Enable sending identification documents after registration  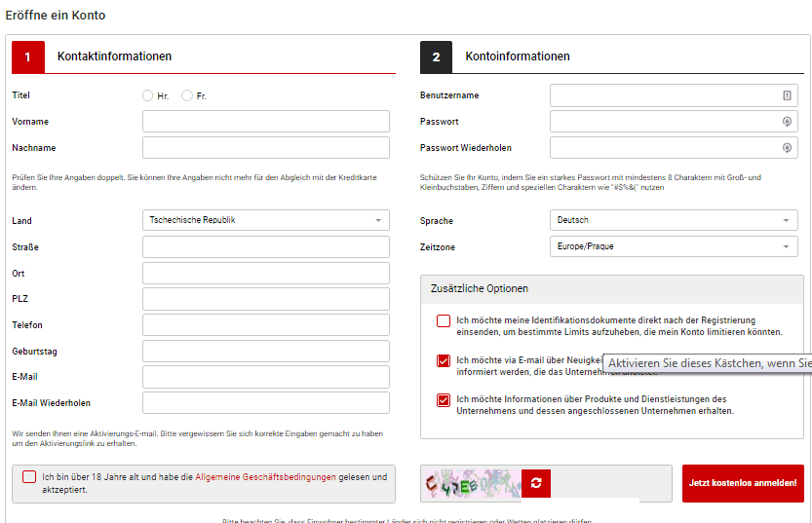444,321
